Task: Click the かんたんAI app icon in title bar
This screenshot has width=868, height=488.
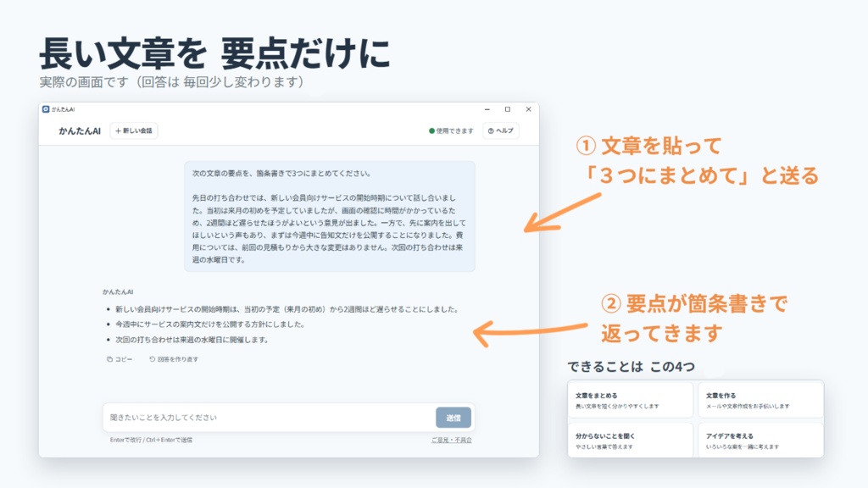Action: click(x=46, y=109)
